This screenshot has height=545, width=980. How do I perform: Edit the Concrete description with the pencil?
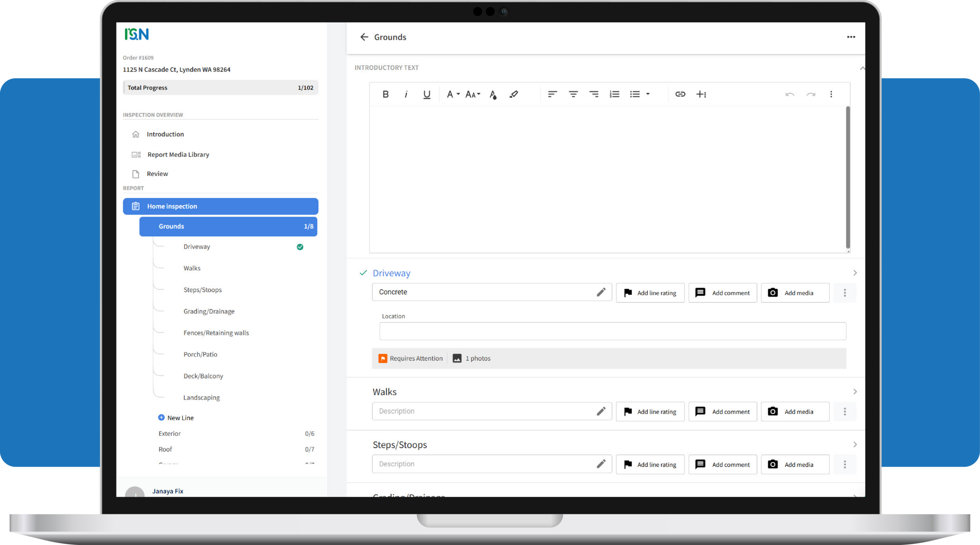pyautogui.click(x=601, y=292)
